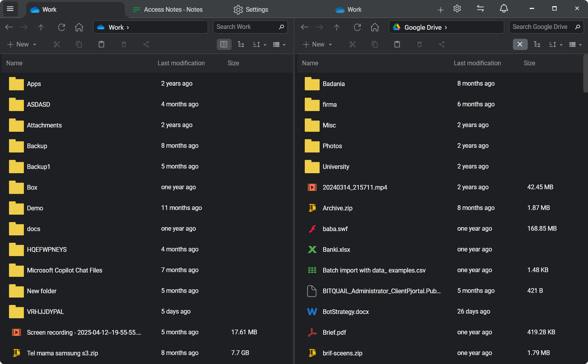Switch to the first Work tab
This screenshot has height=364, width=588.
pyautogui.click(x=76, y=9)
